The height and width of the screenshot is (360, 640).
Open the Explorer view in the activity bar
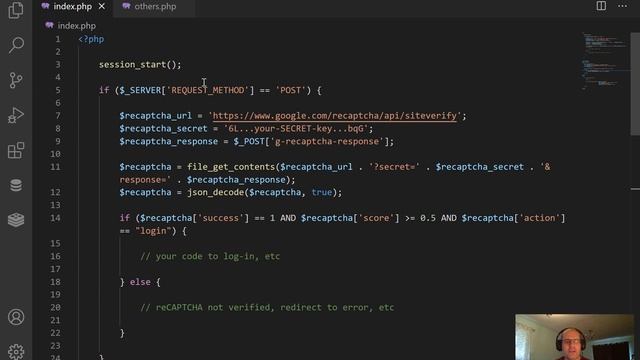16,10
